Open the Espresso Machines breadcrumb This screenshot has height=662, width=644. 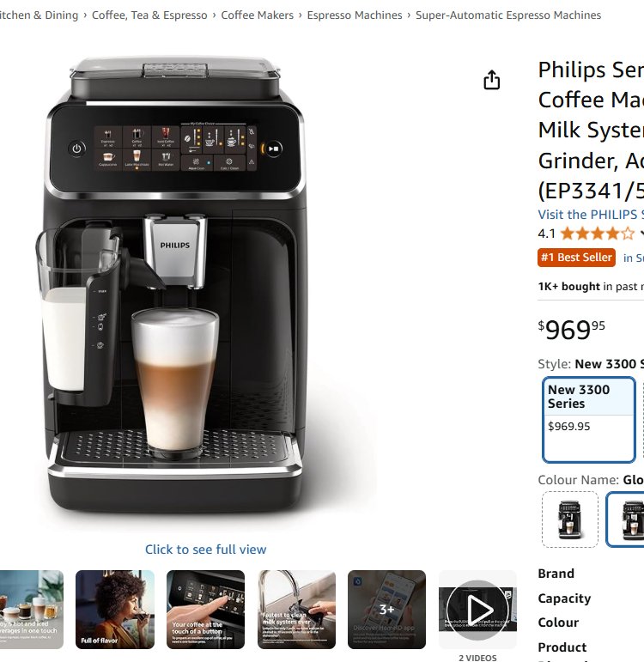point(355,15)
